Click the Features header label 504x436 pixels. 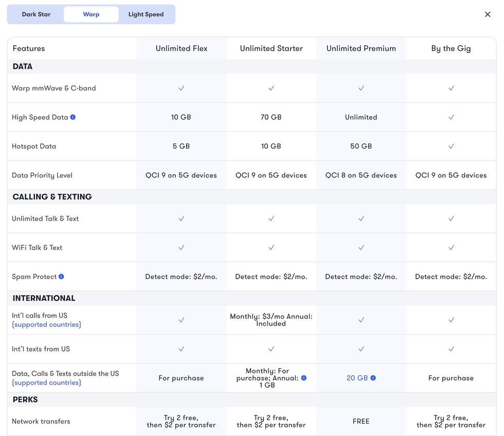29,48
